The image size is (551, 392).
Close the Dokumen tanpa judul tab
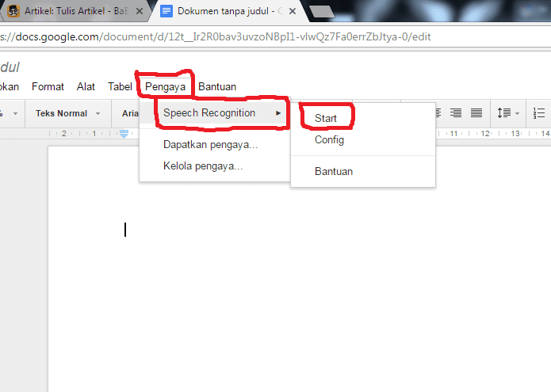point(293,11)
